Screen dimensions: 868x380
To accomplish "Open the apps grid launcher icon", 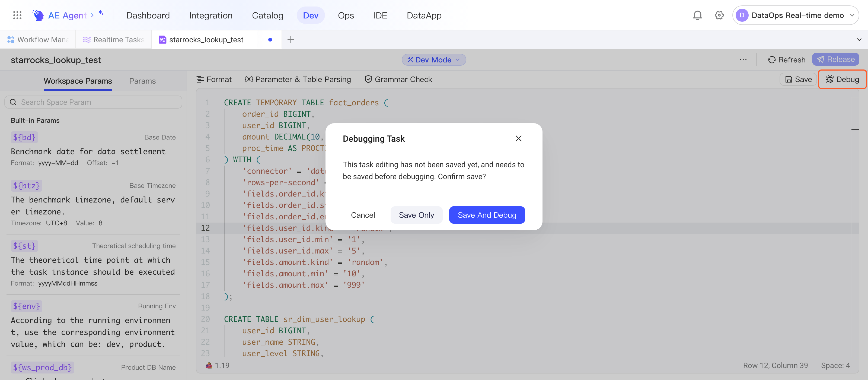I will point(17,15).
